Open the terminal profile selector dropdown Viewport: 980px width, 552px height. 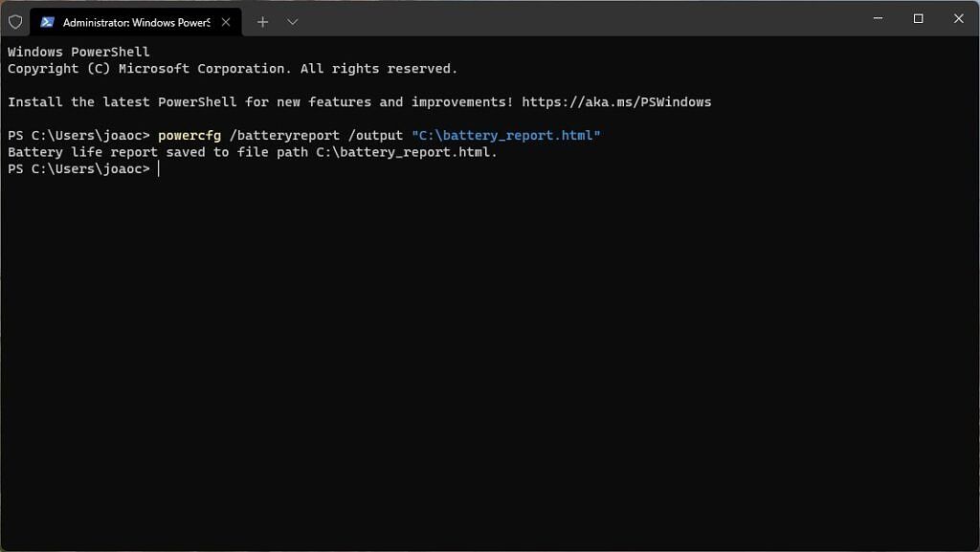click(x=292, y=20)
